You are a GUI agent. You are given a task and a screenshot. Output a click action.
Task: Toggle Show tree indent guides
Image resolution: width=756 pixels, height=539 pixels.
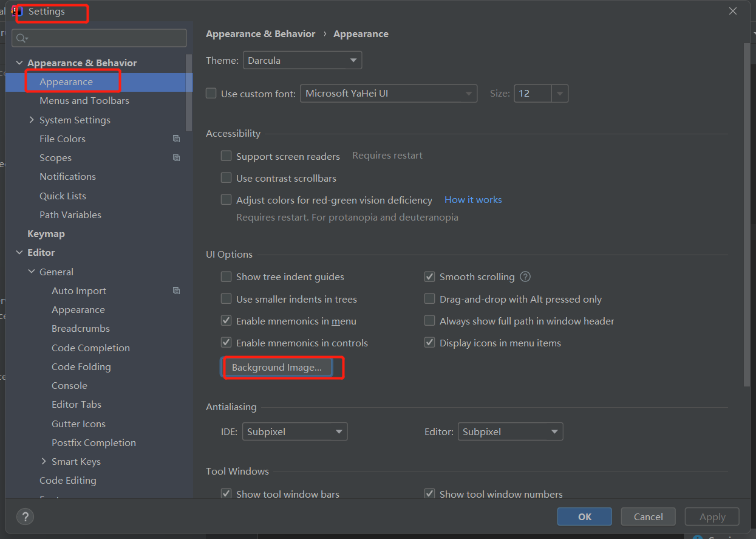tap(226, 277)
